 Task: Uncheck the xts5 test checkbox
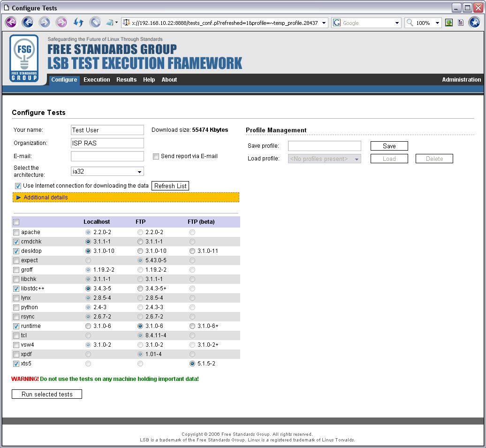[16, 364]
